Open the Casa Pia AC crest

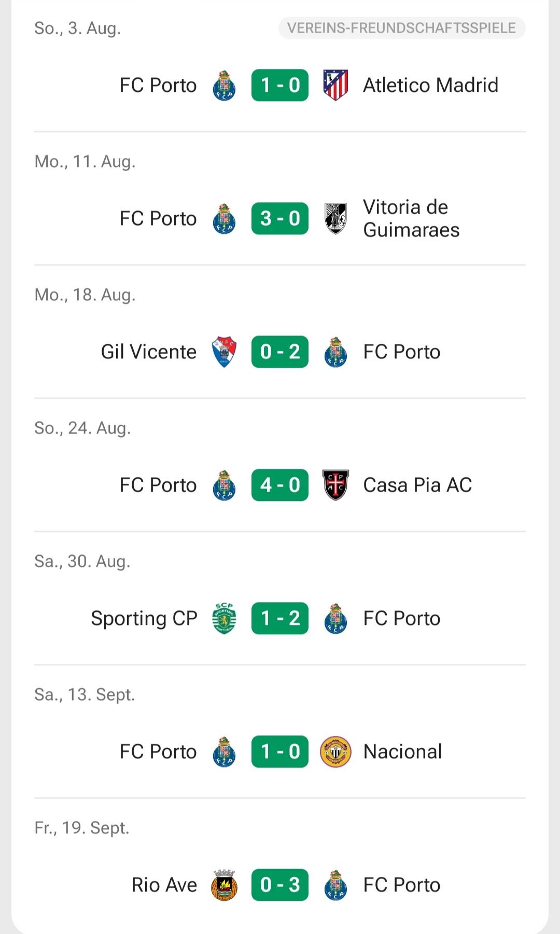point(335,485)
